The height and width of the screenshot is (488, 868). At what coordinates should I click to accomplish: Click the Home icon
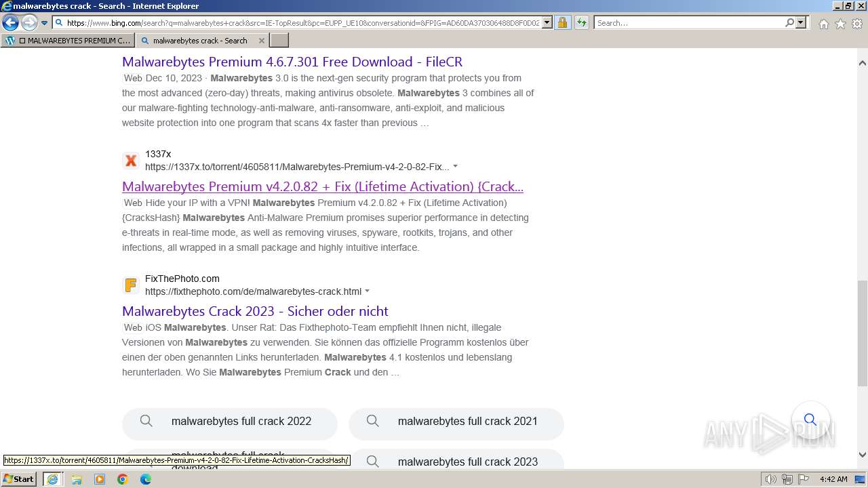tap(823, 24)
